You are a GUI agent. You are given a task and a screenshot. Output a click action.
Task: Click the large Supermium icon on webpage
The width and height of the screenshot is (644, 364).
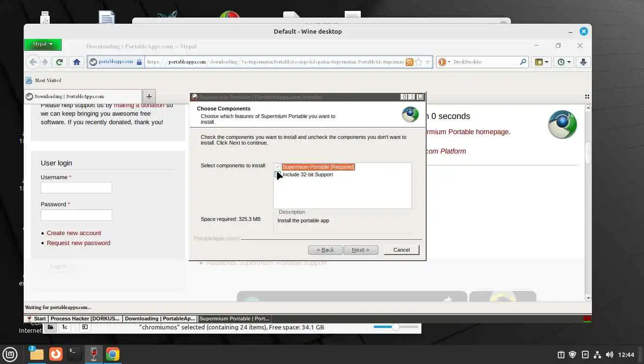(x=563, y=125)
